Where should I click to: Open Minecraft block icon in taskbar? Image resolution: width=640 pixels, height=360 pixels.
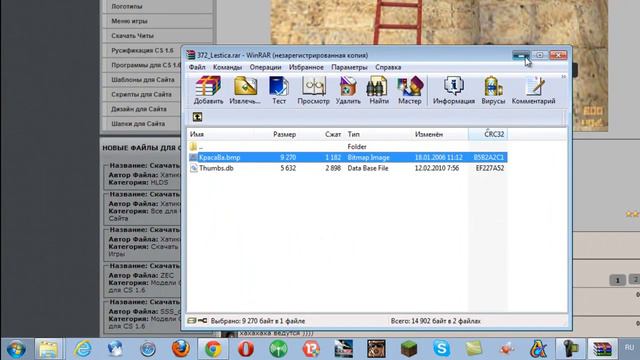(409, 349)
